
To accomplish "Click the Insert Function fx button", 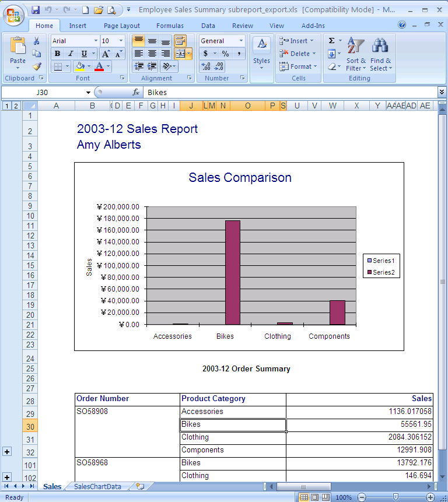I will pos(136,92).
